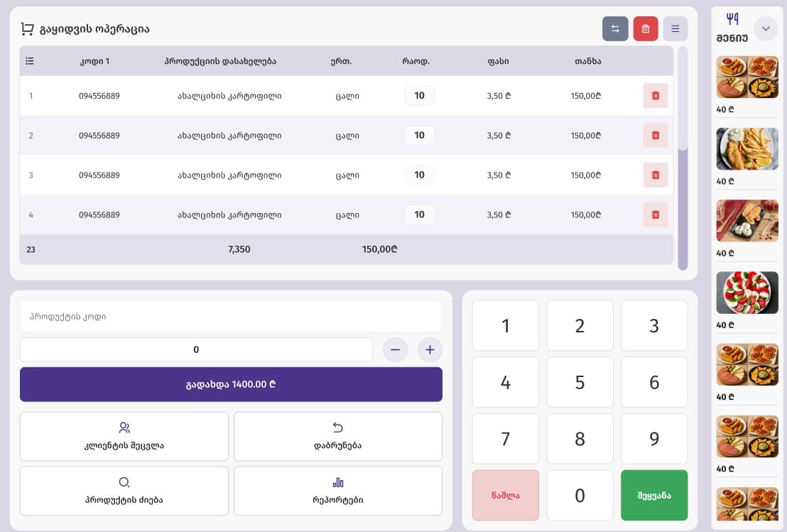787x532 pixels.
Task: Open the hamburger list icon in the top toolbar
Action: [675, 28]
